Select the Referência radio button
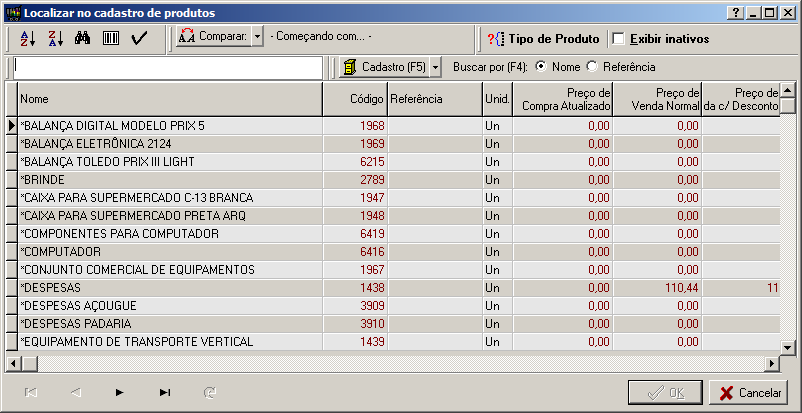 click(592, 67)
